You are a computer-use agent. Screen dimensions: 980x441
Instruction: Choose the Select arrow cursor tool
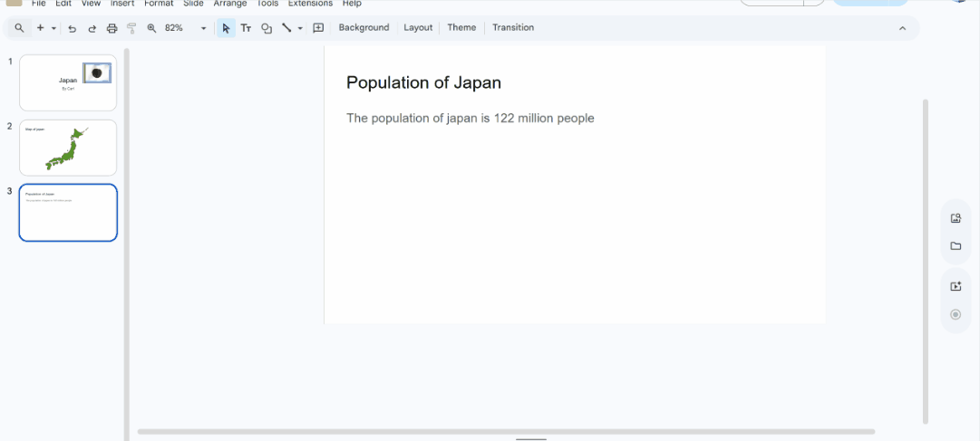(x=227, y=28)
